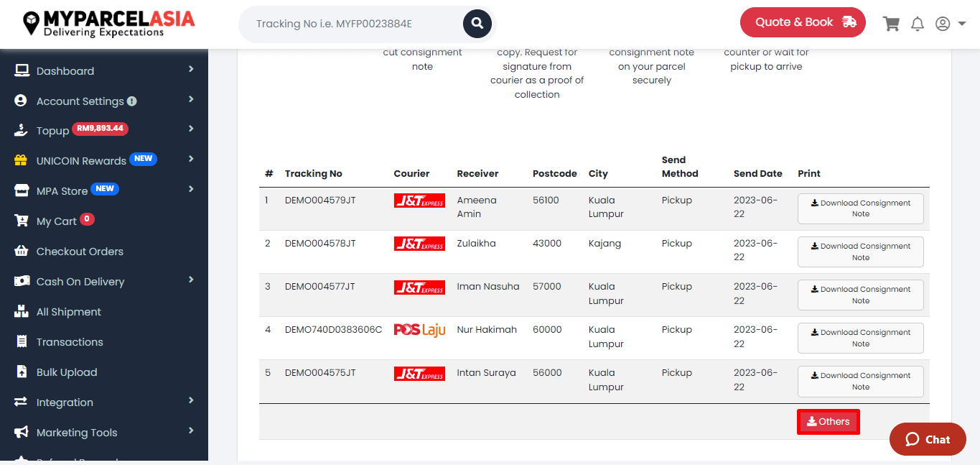
Task: Download consignment note for Zulaikha
Action: point(860,252)
